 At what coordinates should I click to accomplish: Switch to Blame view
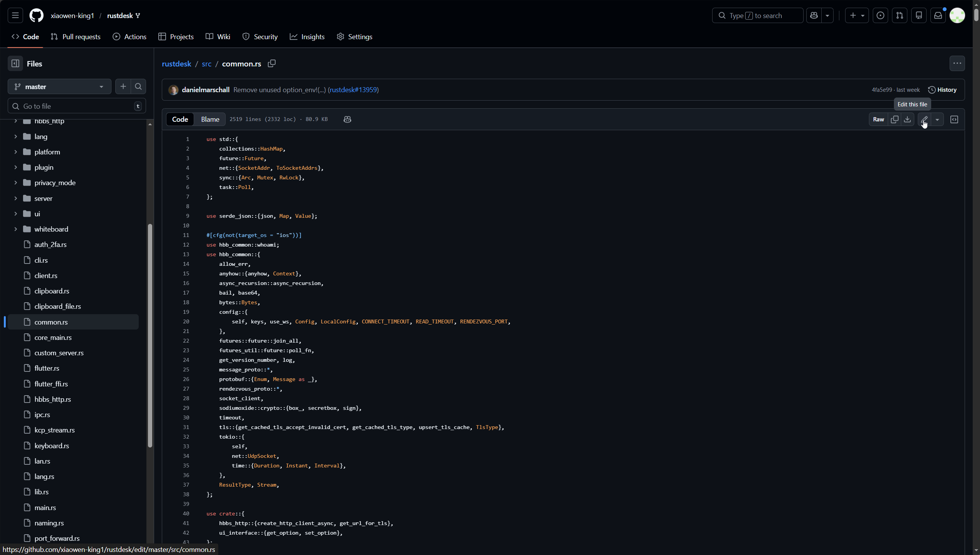pos(210,119)
